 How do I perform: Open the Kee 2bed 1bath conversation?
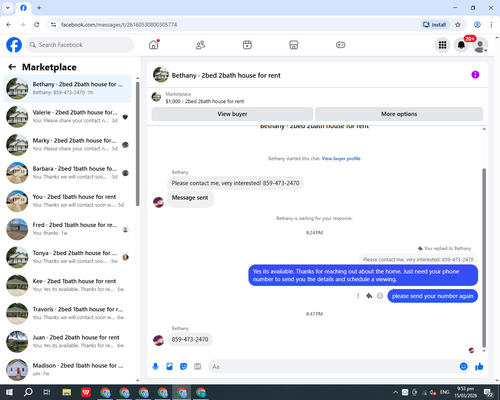67,285
